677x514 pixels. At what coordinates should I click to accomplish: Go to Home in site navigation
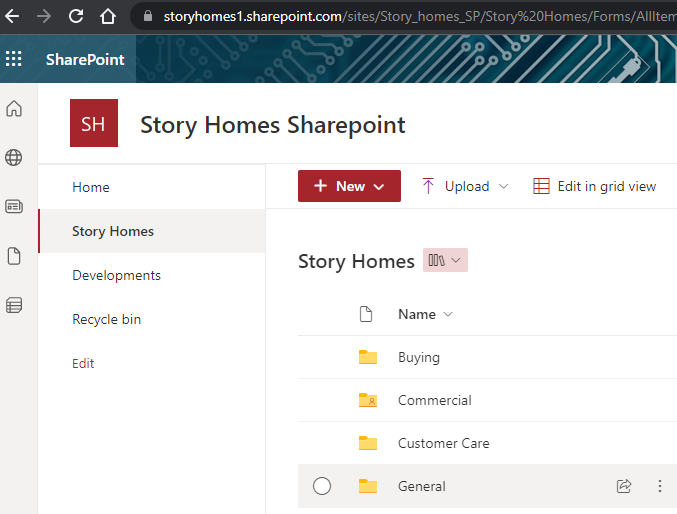coord(91,187)
